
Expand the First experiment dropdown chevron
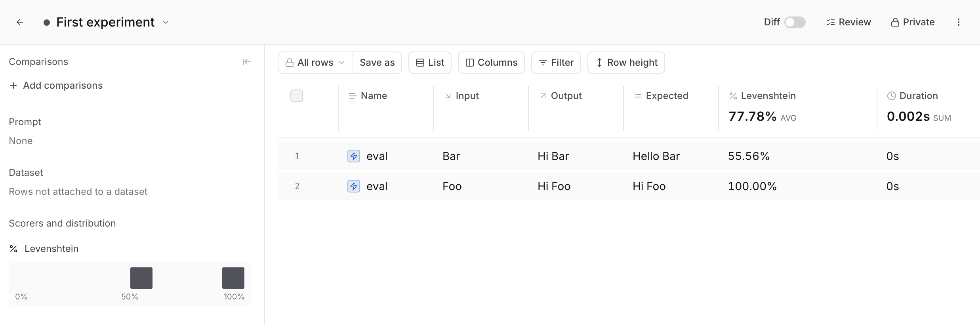tap(166, 22)
